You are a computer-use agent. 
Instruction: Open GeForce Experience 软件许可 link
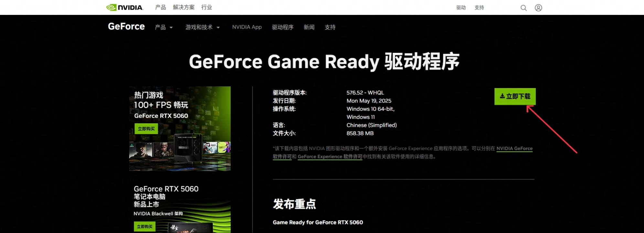pyautogui.click(x=330, y=157)
